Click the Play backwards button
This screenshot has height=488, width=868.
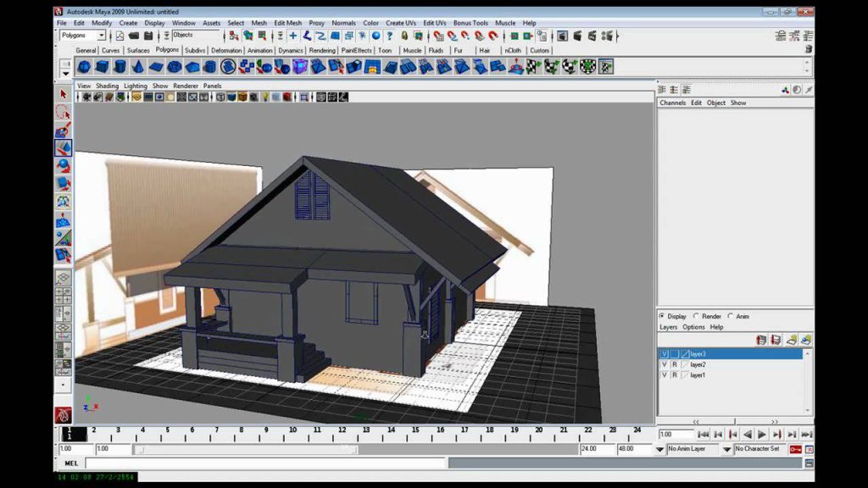(748, 435)
